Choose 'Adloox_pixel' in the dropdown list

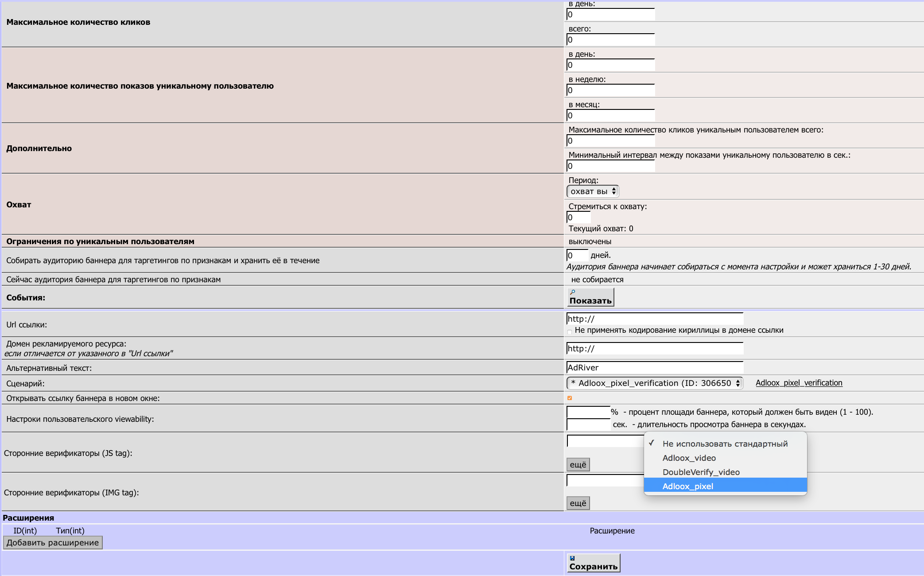tap(725, 486)
